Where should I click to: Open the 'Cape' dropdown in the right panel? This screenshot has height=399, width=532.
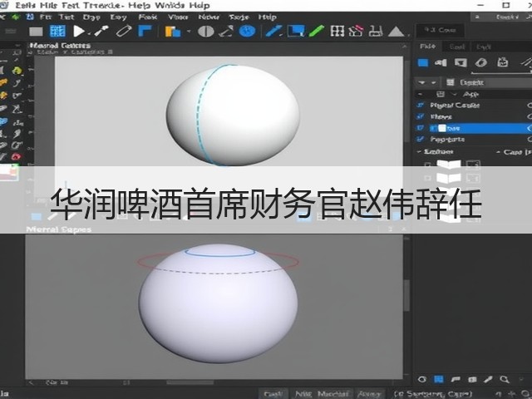(x=512, y=152)
